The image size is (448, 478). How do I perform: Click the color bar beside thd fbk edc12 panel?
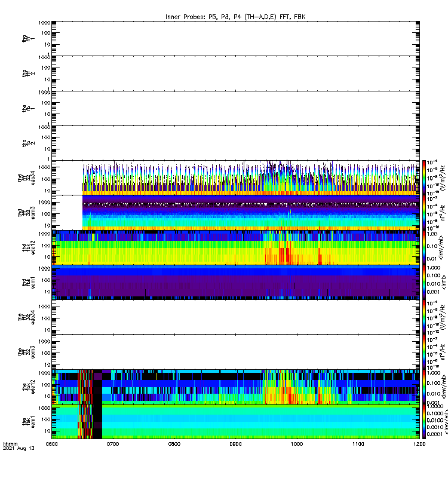click(x=424, y=247)
